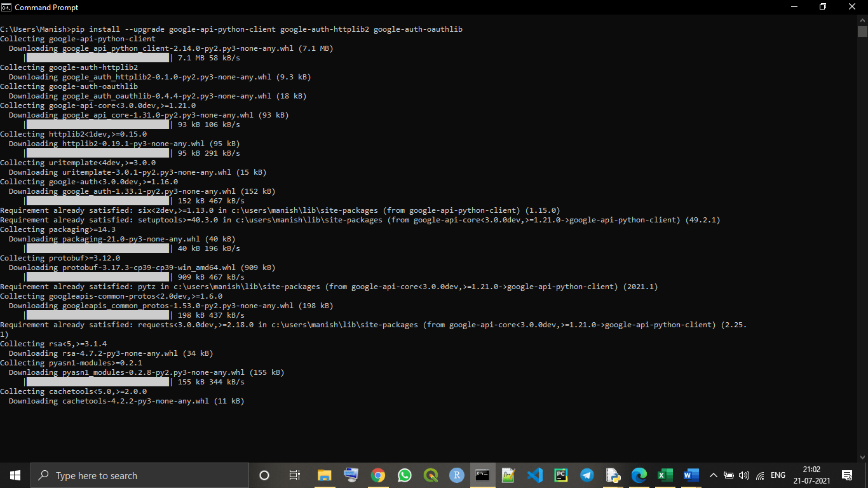Mute system volume from the tray
The image size is (868, 488).
(x=743, y=475)
